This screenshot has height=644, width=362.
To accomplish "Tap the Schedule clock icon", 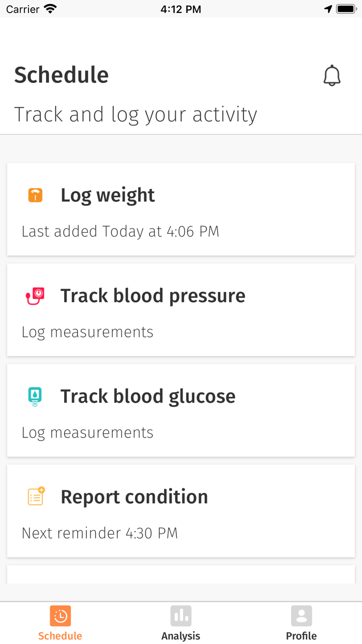I will click(x=61, y=616).
